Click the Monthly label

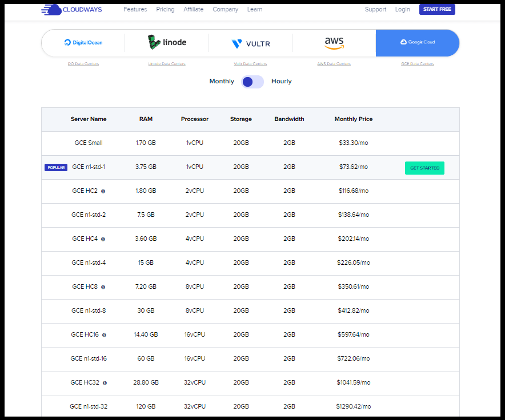(222, 81)
